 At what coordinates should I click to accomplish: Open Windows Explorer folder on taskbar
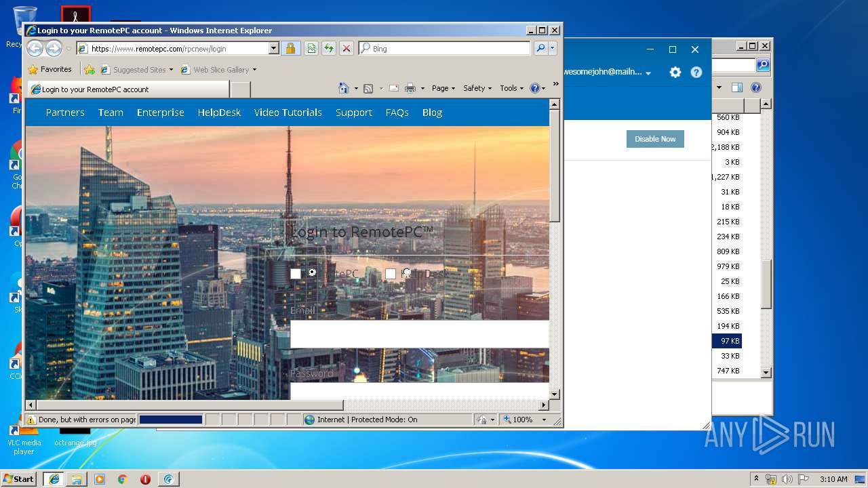coord(77,479)
